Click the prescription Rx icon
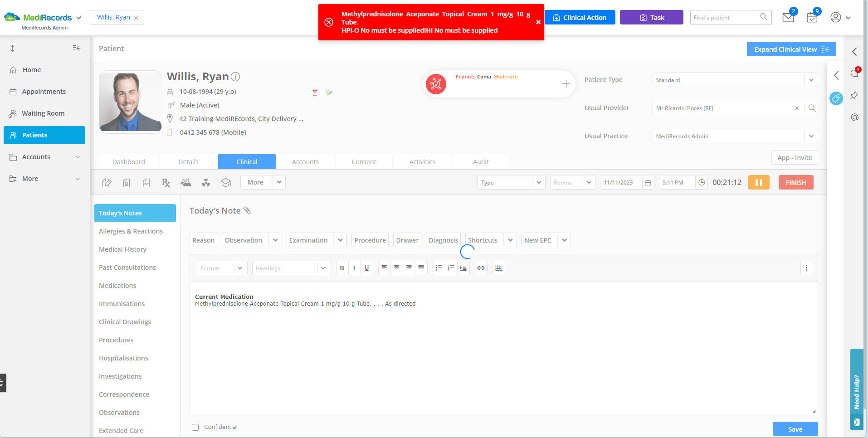The width and height of the screenshot is (868, 438). coord(166,183)
